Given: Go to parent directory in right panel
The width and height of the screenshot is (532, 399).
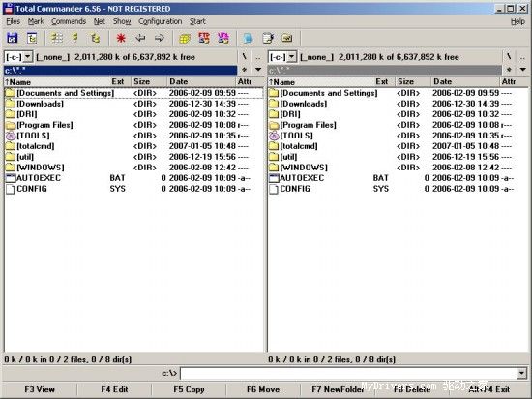Looking at the screenshot, I should pos(522,57).
